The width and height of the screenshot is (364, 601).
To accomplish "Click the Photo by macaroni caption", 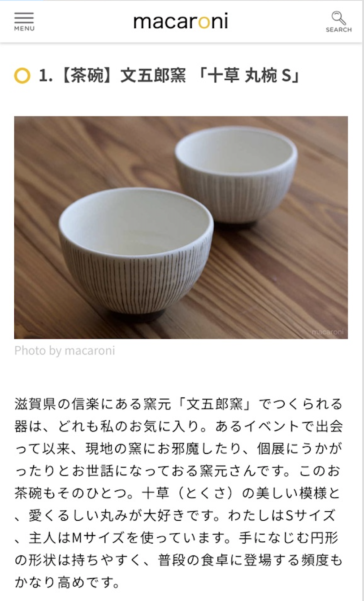I will (x=65, y=350).
